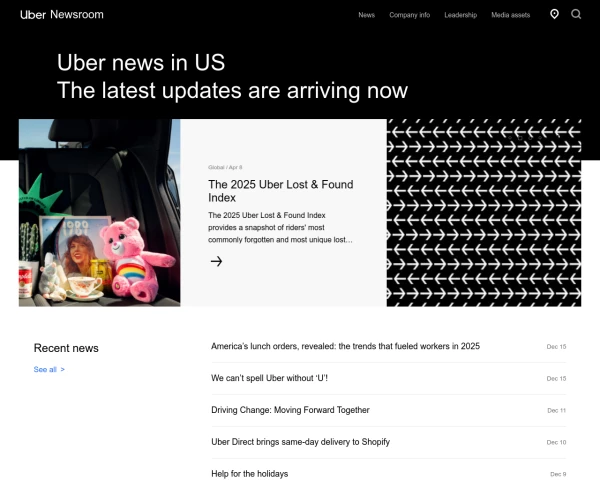Image resolution: width=600 pixels, height=480 pixels.
Task: Open the Leadership menu item
Action: 460,15
